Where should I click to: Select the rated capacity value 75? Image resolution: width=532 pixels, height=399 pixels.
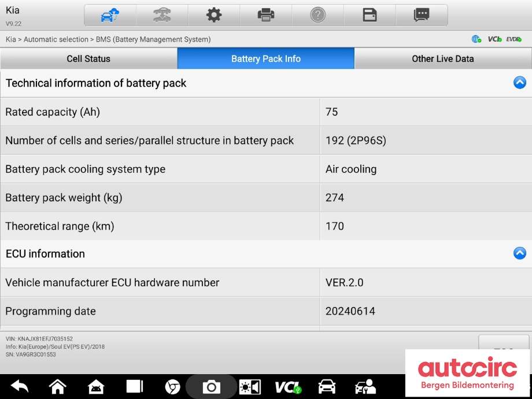(331, 112)
